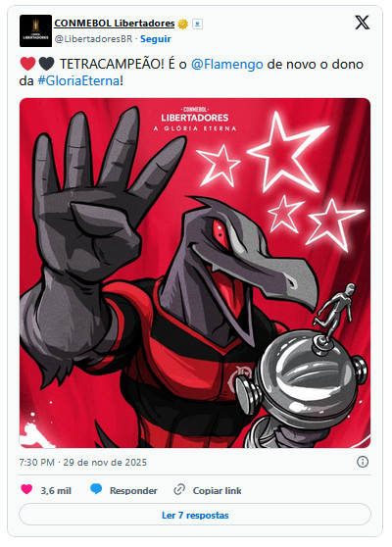Click the chain link copy icon
392x547 pixels.
(x=179, y=489)
